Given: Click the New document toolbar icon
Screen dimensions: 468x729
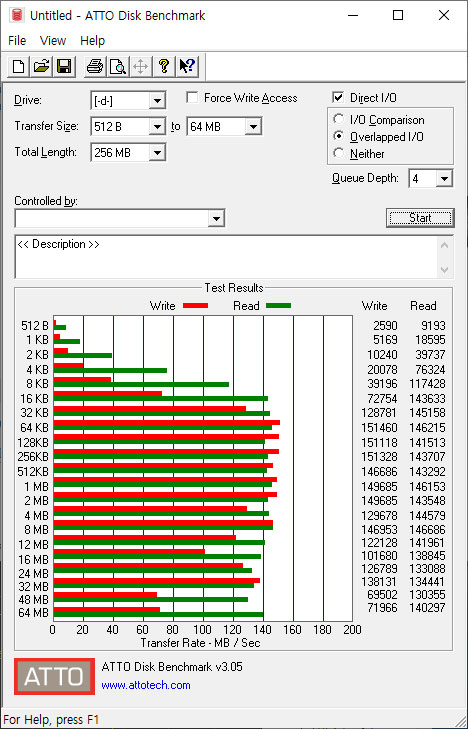Looking at the screenshot, I should click(19, 66).
